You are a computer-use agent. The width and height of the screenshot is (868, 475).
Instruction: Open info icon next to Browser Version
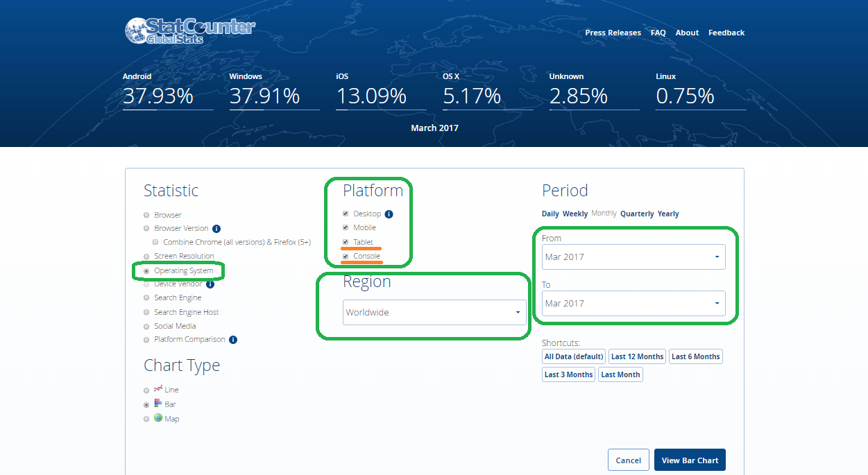[x=216, y=228]
